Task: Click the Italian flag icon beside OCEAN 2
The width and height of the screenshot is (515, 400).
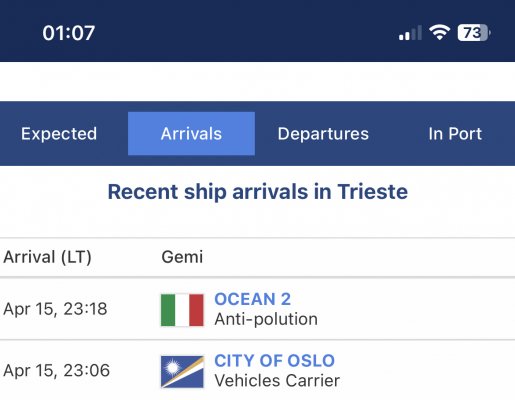Action: coord(182,310)
